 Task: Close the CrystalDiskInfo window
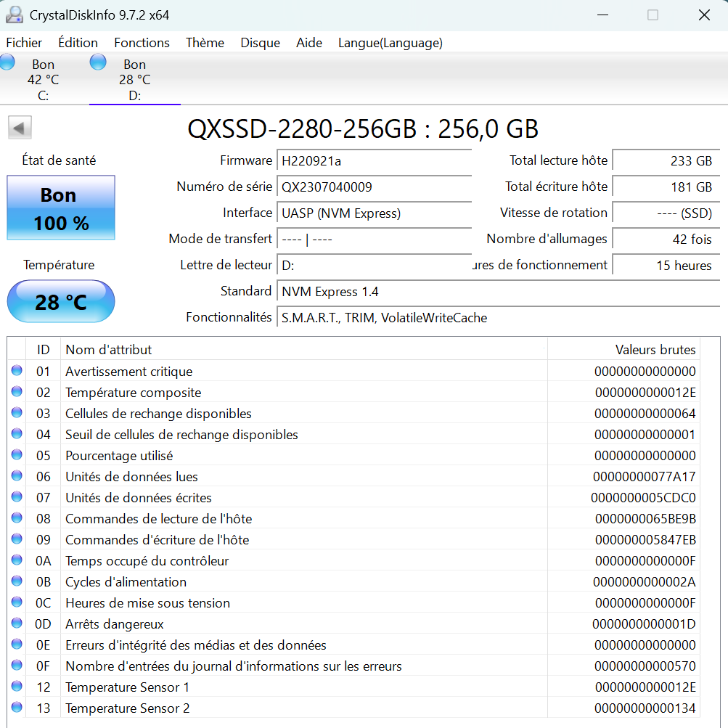coord(704,15)
